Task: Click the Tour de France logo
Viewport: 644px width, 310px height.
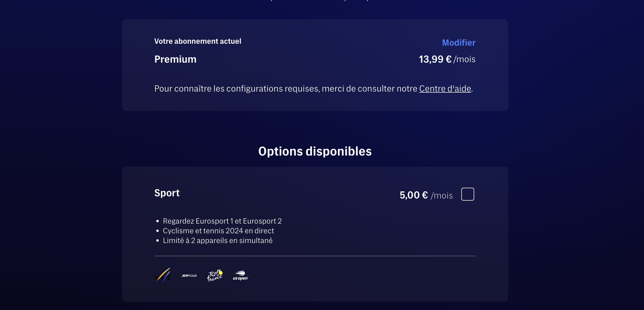Action: pos(215,276)
